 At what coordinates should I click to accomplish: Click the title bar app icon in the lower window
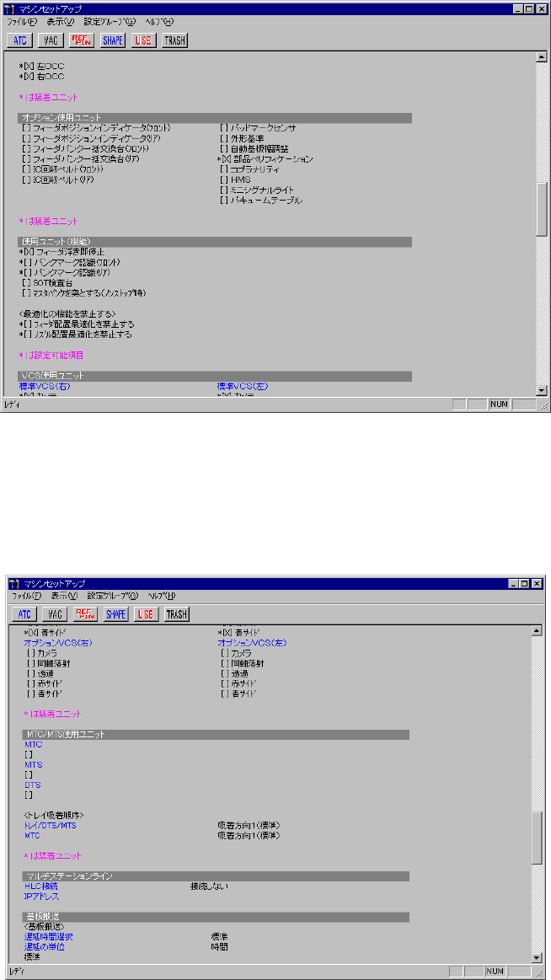pyautogui.click(x=15, y=583)
